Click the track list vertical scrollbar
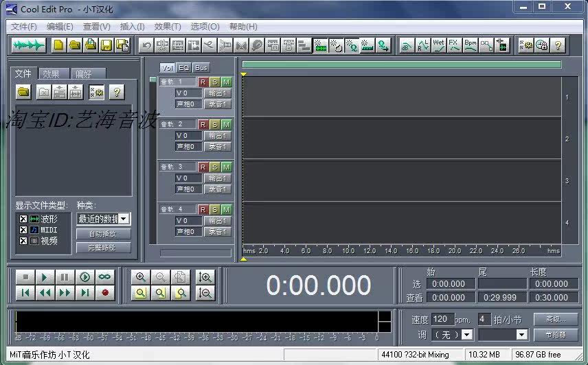This screenshot has height=365, width=588. click(x=152, y=161)
